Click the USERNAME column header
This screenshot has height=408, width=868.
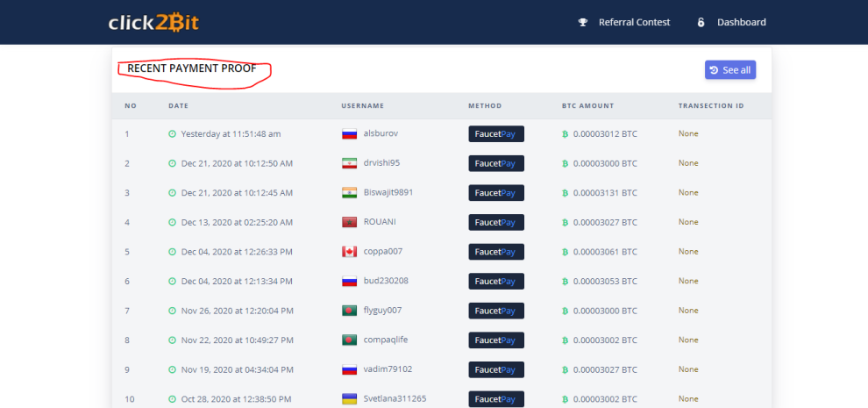[363, 106]
